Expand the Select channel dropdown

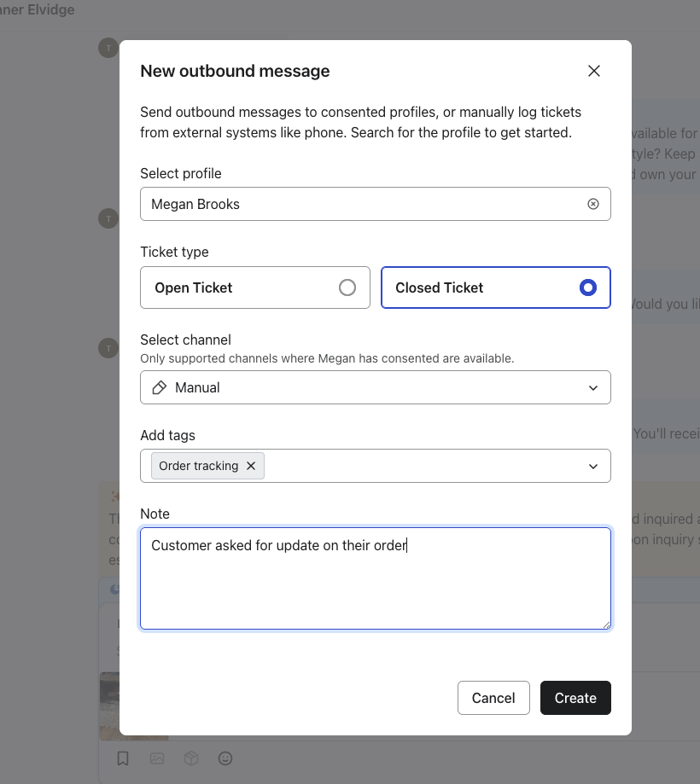pos(593,387)
